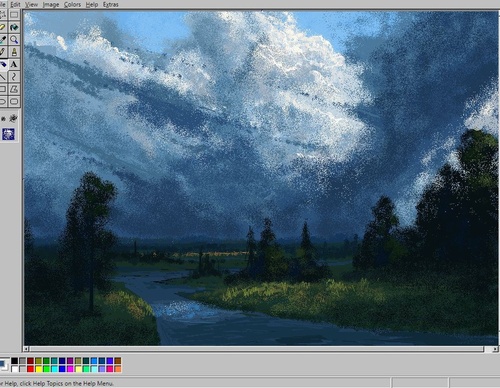Click the horizontal scrollbar right arrow
500x388 pixels.
coord(495,349)
